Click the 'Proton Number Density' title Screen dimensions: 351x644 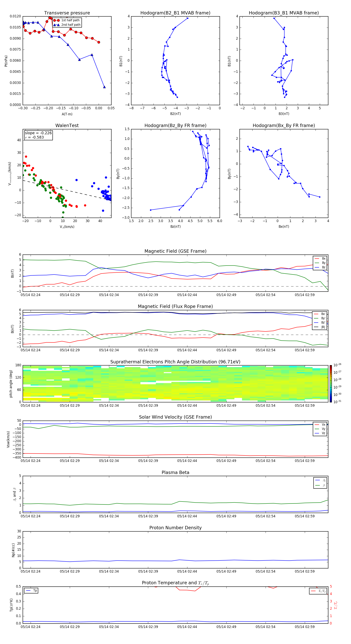click(x=175, y=528)
